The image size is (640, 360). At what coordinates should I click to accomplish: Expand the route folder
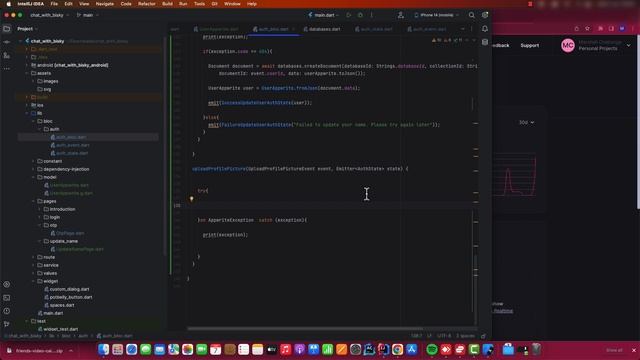click(x=33, y=257)
